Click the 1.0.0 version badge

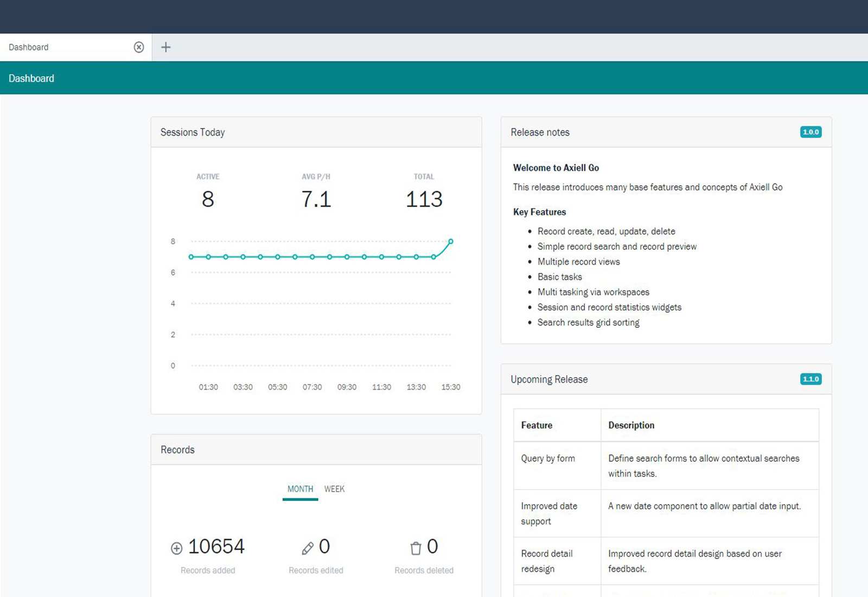[x=810, y=132]
